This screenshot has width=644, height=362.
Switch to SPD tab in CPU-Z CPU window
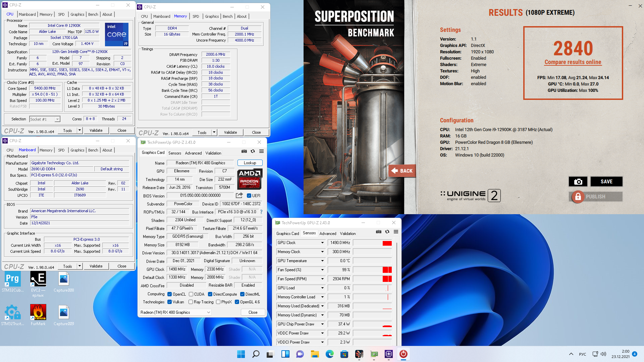click(x=61, y=14)
